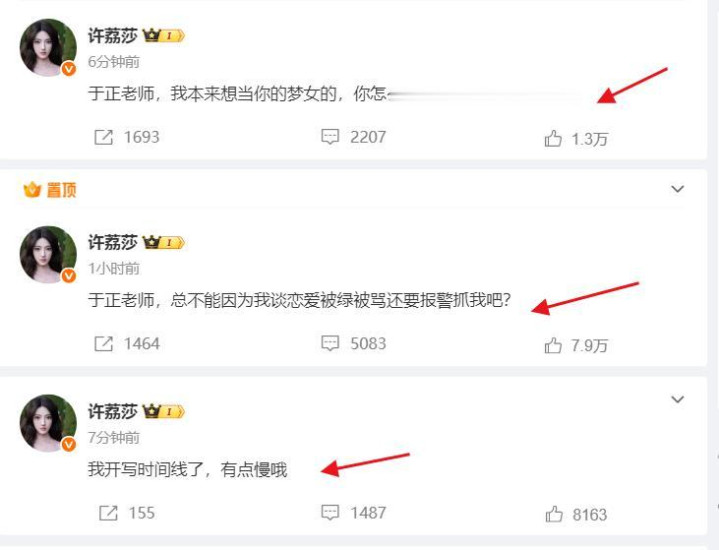Open username 许荔莎 on pinned post
719x550 pixels.
113,242
